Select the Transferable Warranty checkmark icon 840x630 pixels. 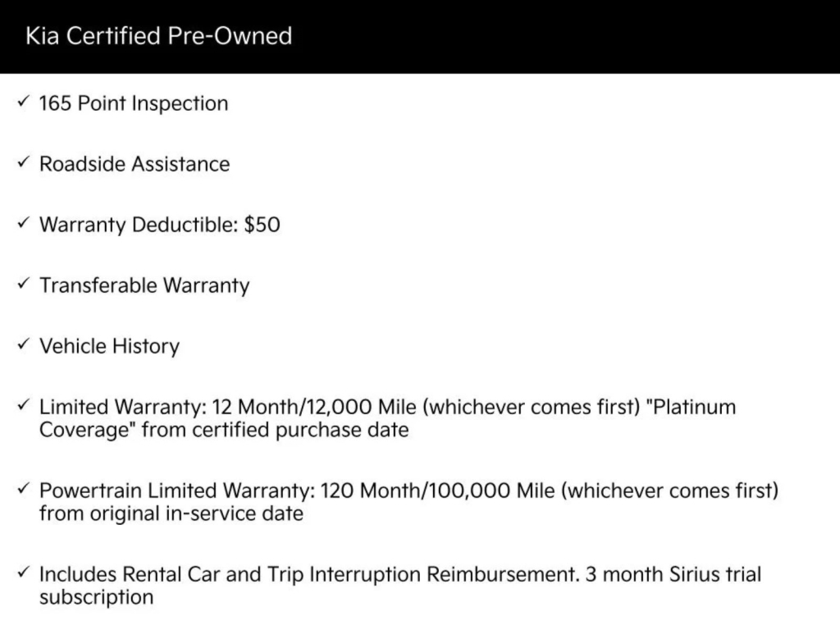23,285
